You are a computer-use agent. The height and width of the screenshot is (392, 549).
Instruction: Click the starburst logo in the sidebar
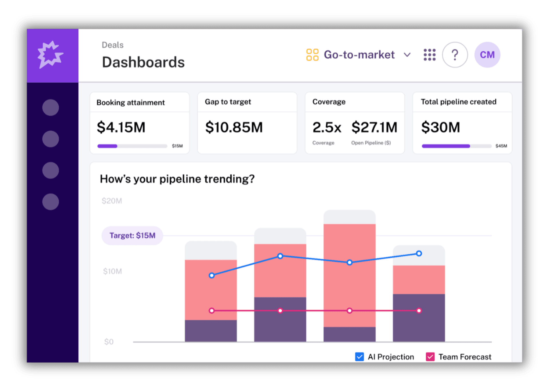[51, 55]
